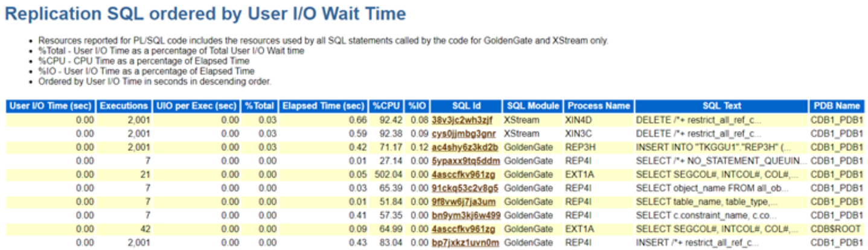Viewport: 868px width, 250px height.
Task: Follow the 5ypaxx9tq5ddm SQL Id link
Action: (465, 161)
